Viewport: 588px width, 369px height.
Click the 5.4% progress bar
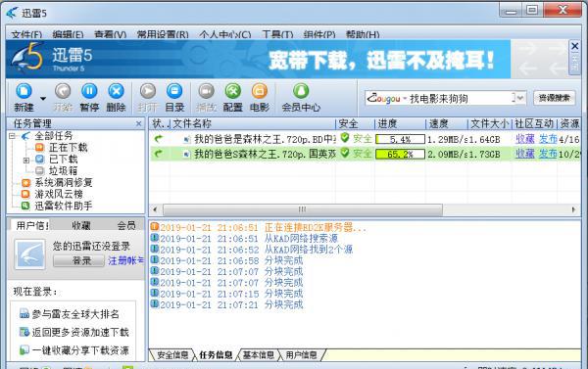tap(400, 139)
